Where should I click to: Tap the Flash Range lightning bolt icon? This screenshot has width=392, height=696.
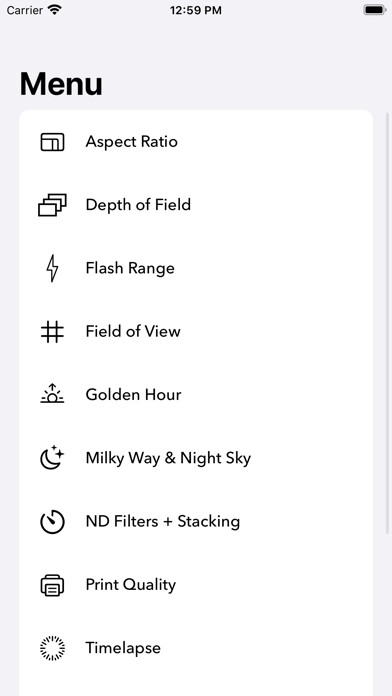click(x=52, y=268)
